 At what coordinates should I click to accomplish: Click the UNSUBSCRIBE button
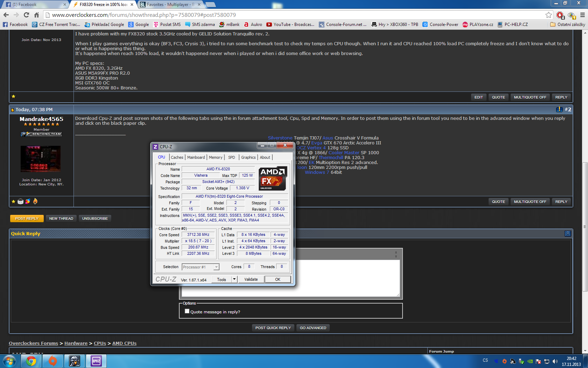pos(95,218)
